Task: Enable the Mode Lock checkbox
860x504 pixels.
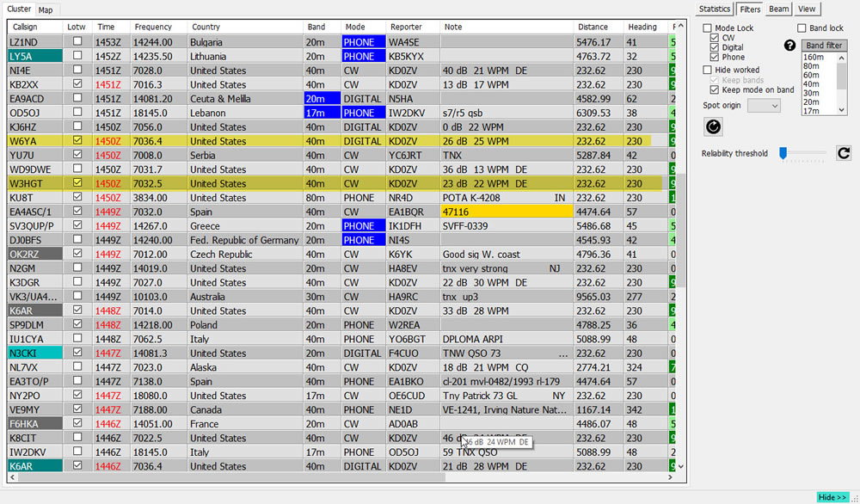Action: tap(708, 28)
